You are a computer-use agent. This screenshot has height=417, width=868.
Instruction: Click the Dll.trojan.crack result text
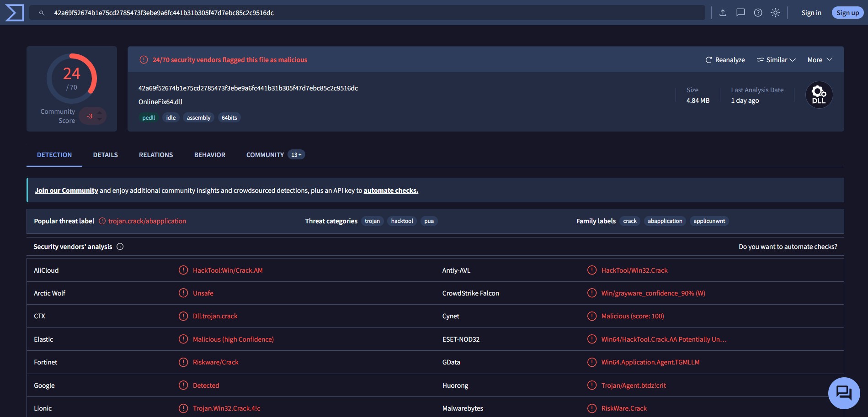tap(215, 316)
